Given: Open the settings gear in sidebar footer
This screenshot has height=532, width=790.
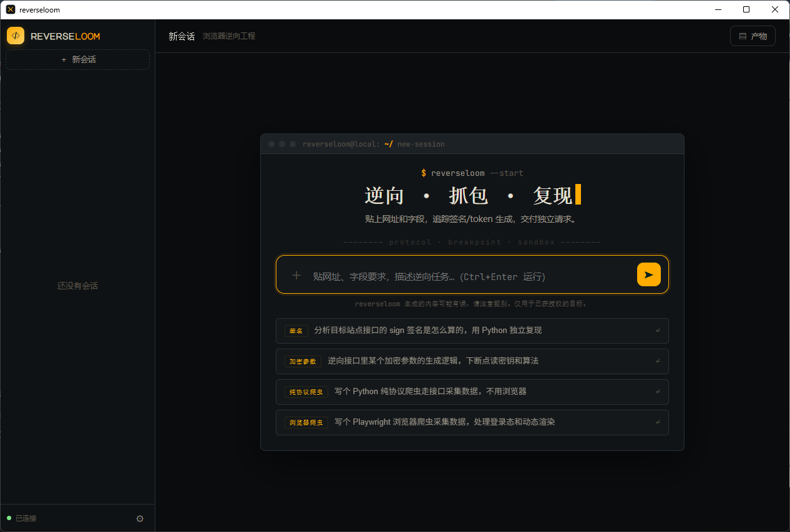Looking at the screenshot, I should coord(140,518).
